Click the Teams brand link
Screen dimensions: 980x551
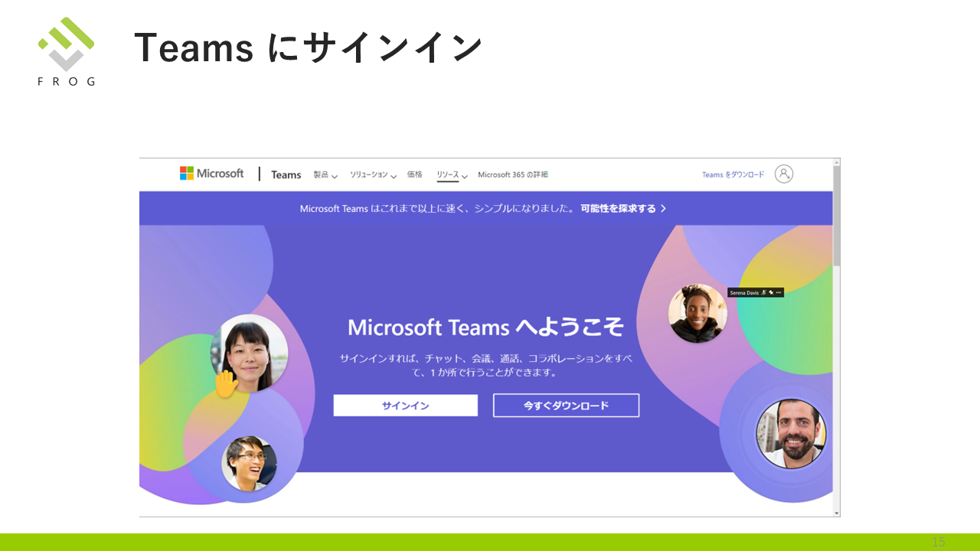[x=286, y=174]
